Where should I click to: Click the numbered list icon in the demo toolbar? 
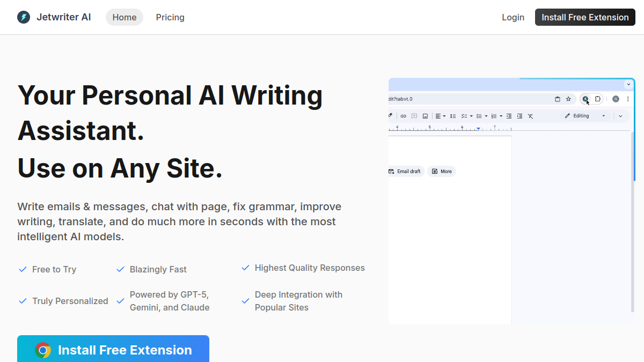point(494,116)
